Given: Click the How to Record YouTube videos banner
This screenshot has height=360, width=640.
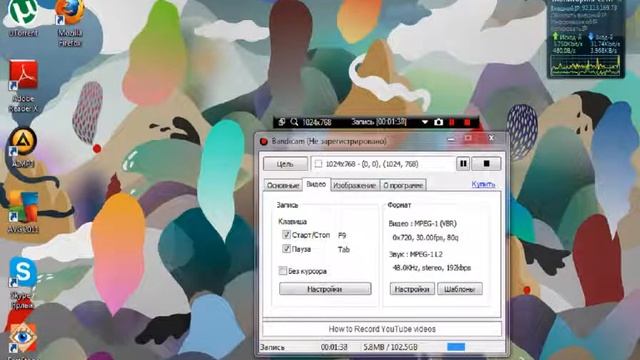Looking at the screenshot, I should coord(382,329).
